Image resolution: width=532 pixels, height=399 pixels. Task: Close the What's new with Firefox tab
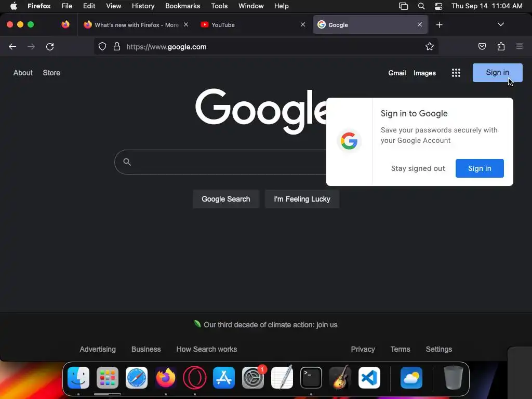point(186,24)
